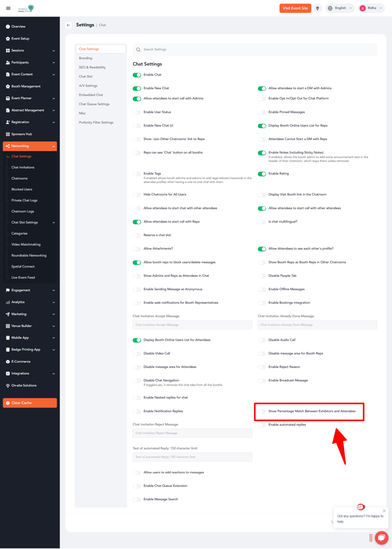Viewport: 392px width, 549px height.
Task: Click the hamburger menu icon
Action: [8, 8]
